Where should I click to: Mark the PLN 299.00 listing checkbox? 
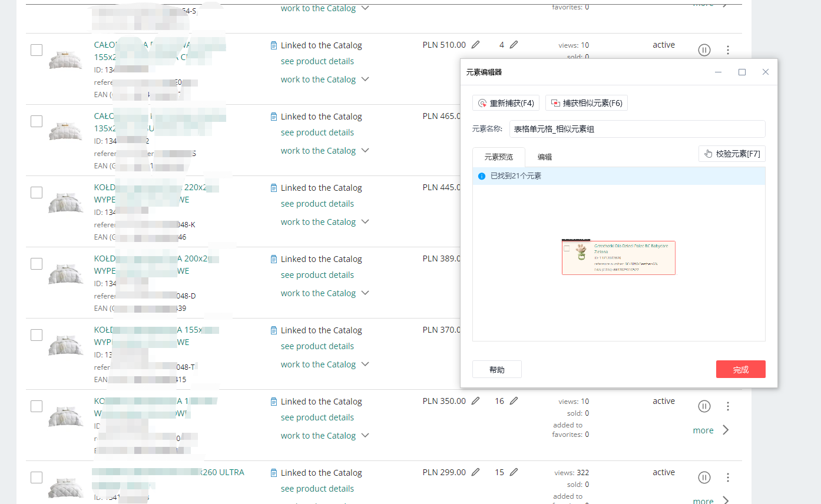point(37,478)
